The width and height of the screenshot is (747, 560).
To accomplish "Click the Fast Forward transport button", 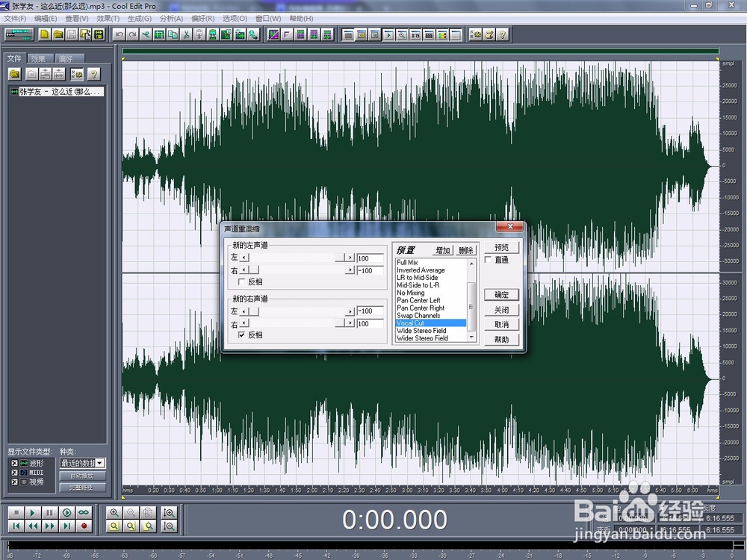I will point(50,526).
